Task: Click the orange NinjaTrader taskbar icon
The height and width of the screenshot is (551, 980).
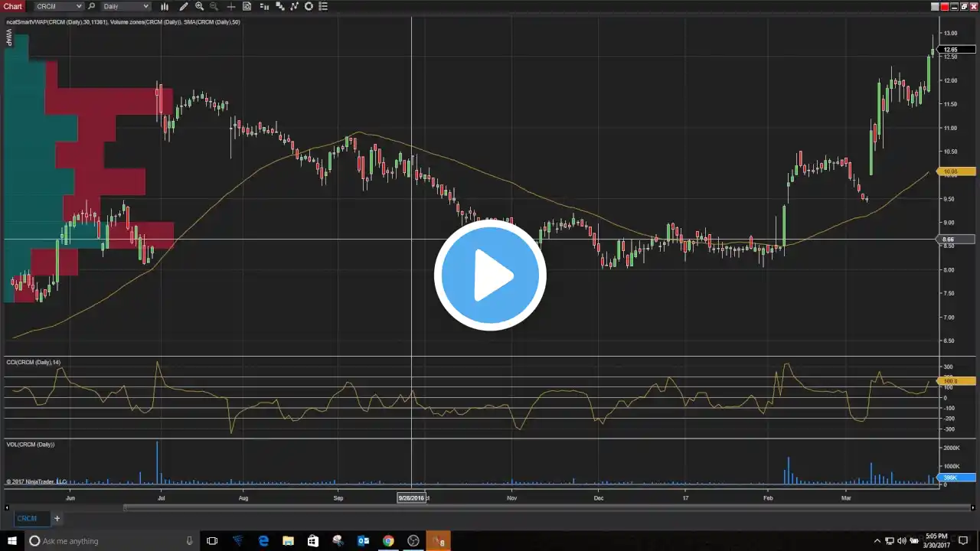Action: click(x=438, y=541)
